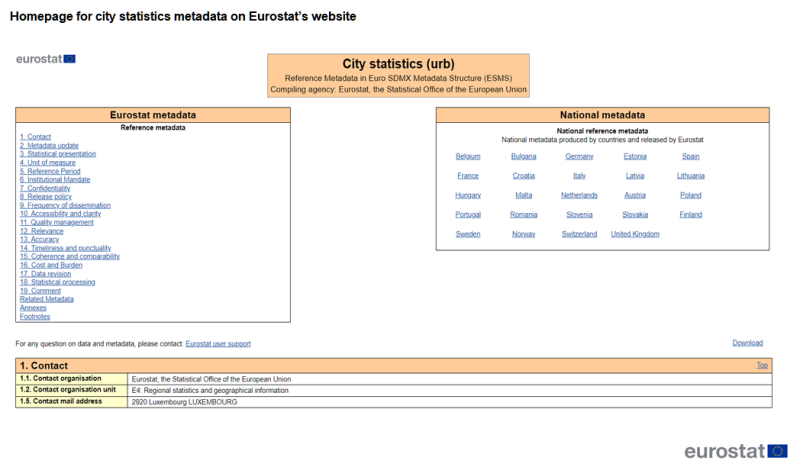Open Croatia national metadata
800x467 pixels.
pos(523,176)
